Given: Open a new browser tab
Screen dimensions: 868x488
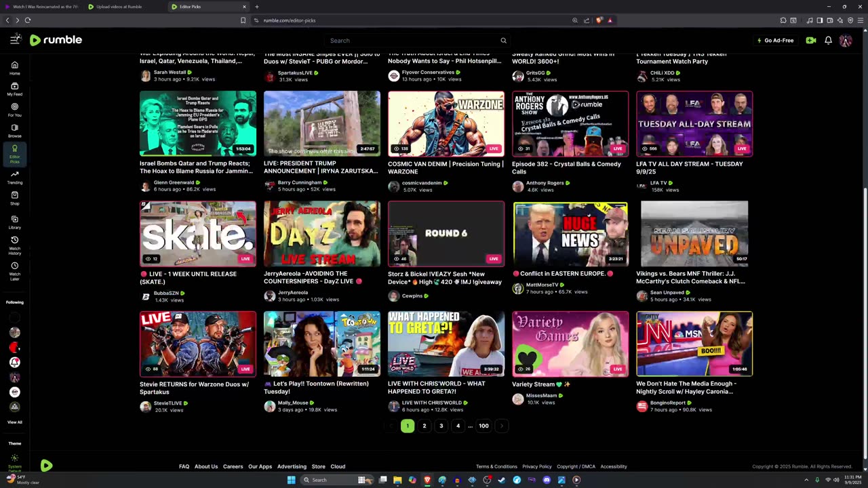Looking at the screenshot, I should click(257, 7).
